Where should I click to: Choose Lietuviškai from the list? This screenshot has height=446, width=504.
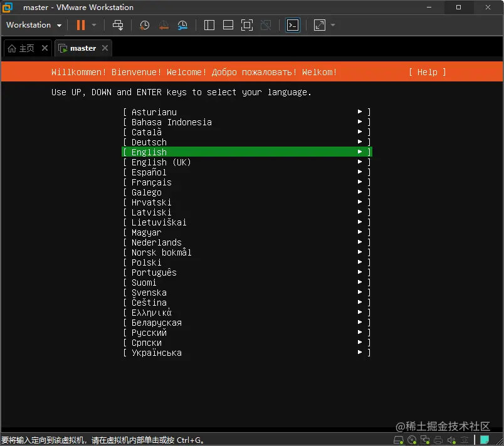coord(247,222)
